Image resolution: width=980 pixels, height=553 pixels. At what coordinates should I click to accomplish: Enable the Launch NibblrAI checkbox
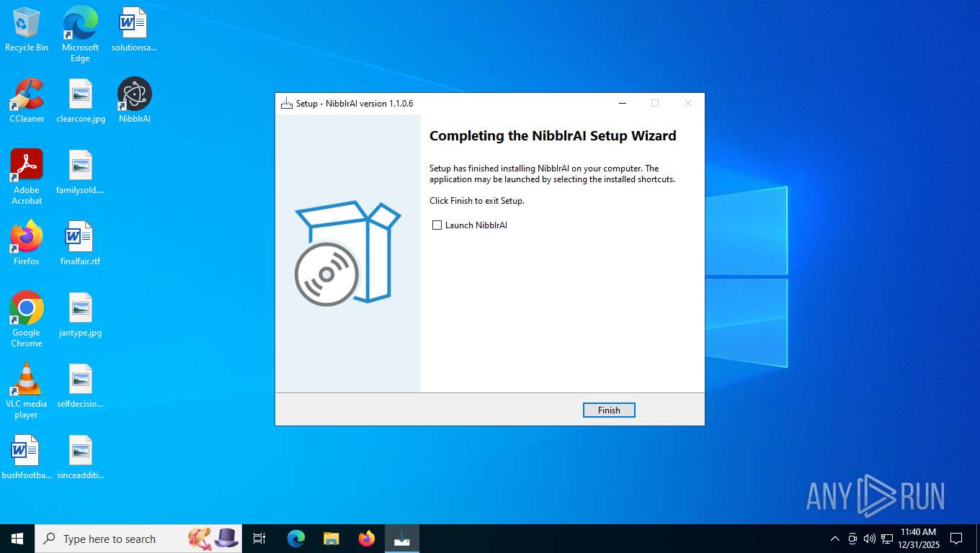point(437,225)
